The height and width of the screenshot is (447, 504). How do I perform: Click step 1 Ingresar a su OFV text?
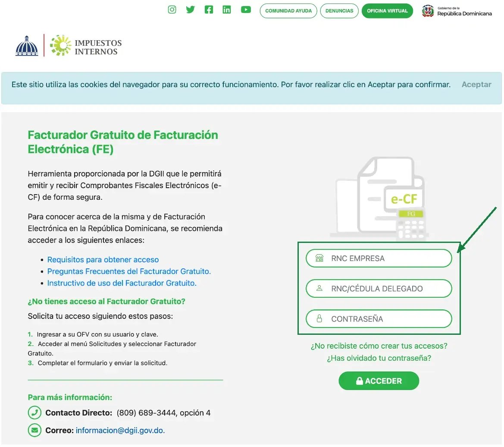pyautogui.click(x=97, y=334)
